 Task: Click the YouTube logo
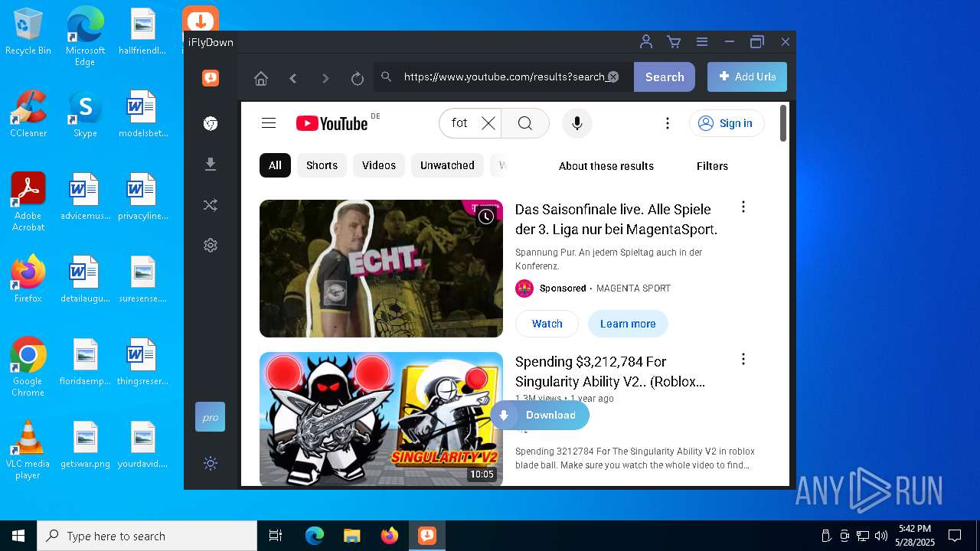pyautogui.click(x=332, y=123)
